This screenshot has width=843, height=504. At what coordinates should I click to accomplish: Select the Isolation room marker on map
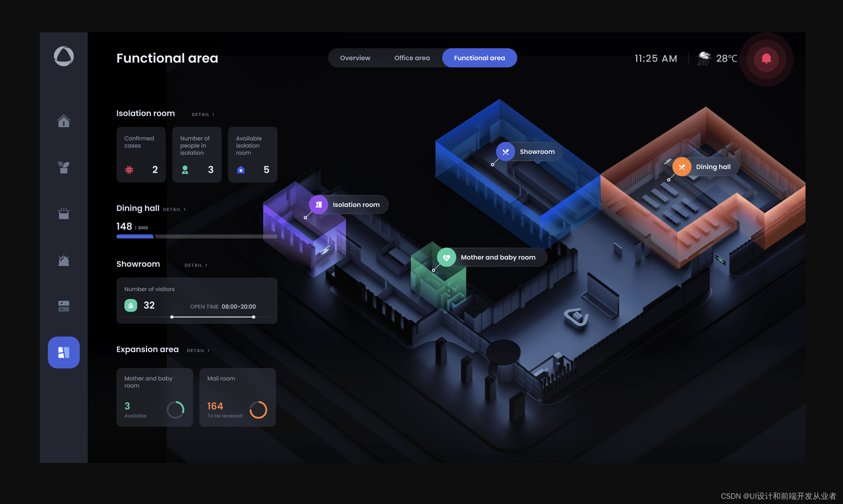[318, 205]
